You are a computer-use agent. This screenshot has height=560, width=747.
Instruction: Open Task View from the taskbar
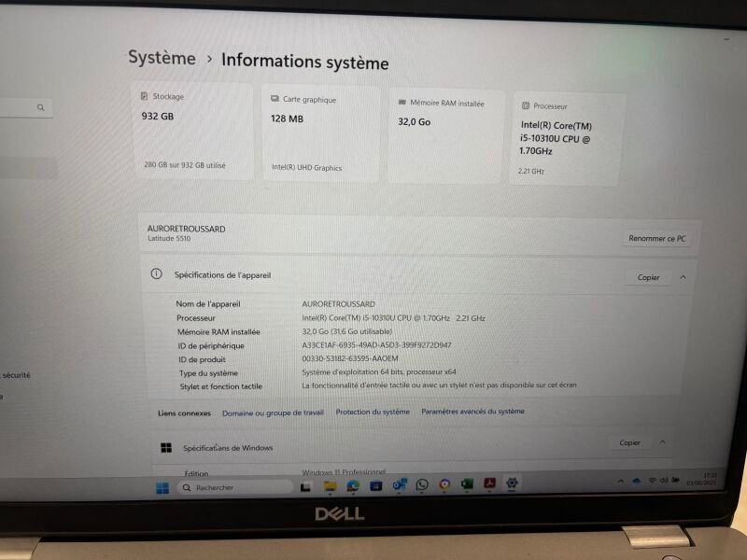click(x=305, y=486)
